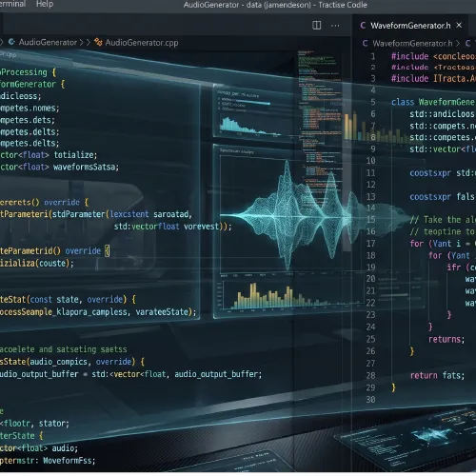The image size is (476, 476).
Task: Open the Help menu
Action: point(45,4)
